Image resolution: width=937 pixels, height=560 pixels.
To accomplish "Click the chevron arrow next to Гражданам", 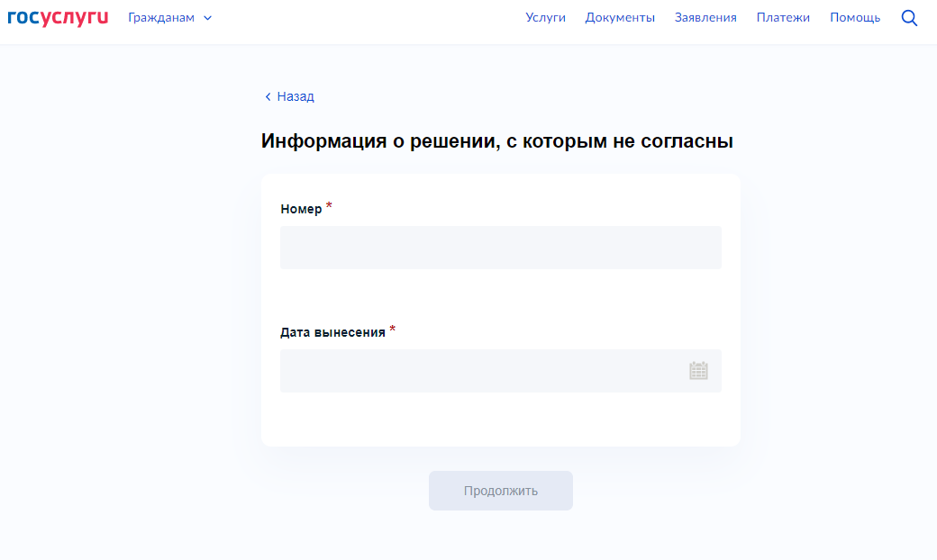I will [208, 18].
